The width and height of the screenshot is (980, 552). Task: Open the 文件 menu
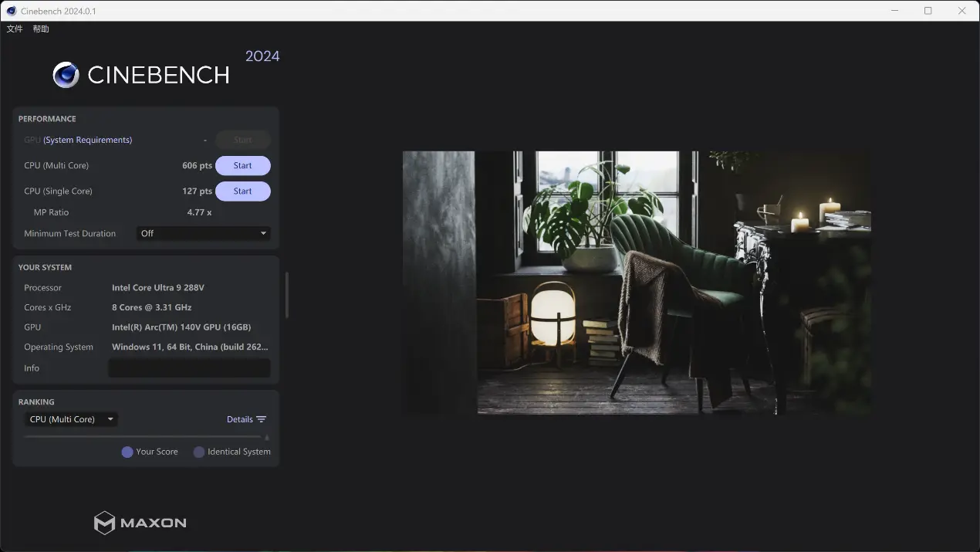coord(15,29)
